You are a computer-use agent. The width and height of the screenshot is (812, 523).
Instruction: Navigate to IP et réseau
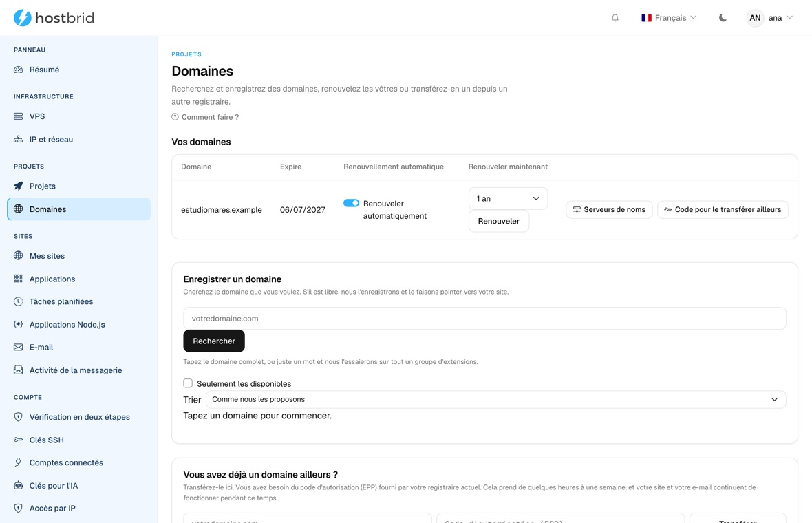(x=78, y=139)
